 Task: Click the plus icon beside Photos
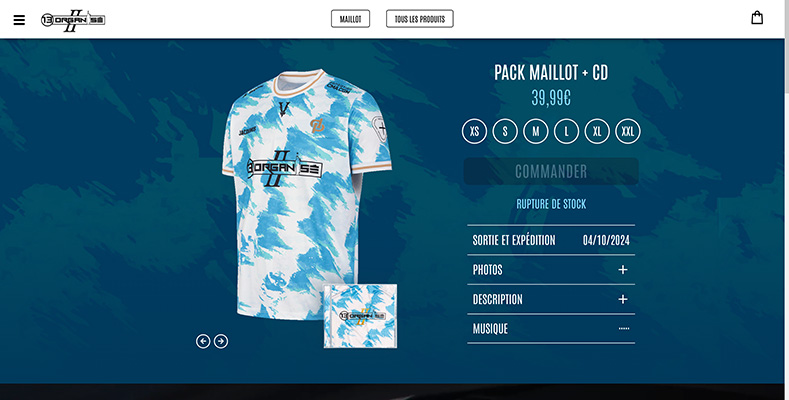tap(623, 270)
